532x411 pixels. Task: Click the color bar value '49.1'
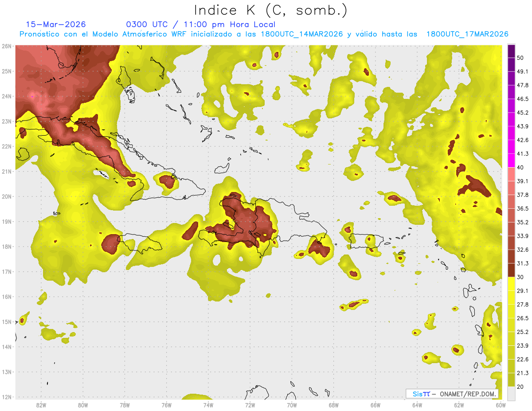pos(522,71)
